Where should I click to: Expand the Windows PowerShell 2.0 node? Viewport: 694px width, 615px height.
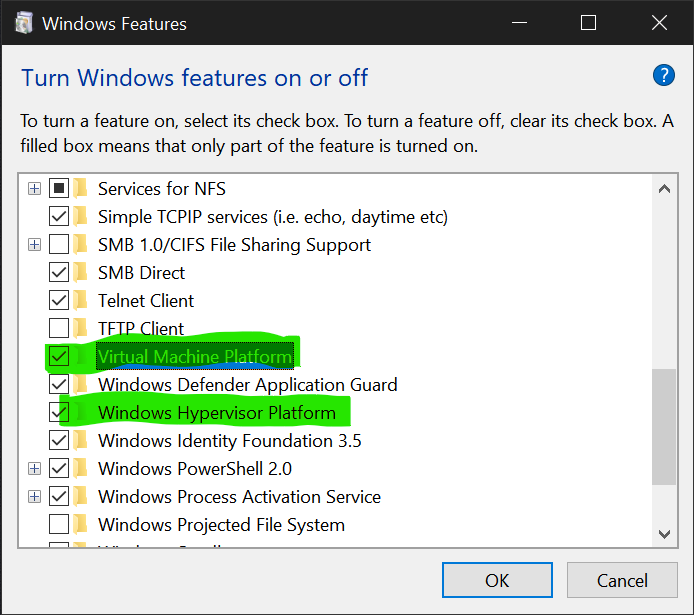[34, 469]
